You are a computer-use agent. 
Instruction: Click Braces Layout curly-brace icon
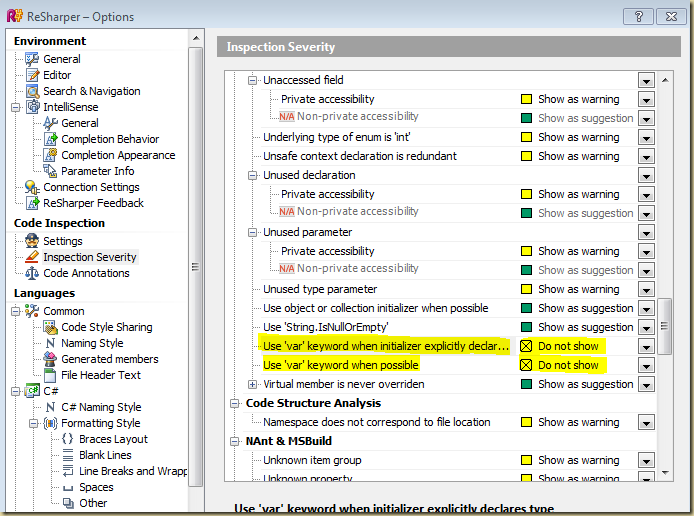tap(68, 439)
